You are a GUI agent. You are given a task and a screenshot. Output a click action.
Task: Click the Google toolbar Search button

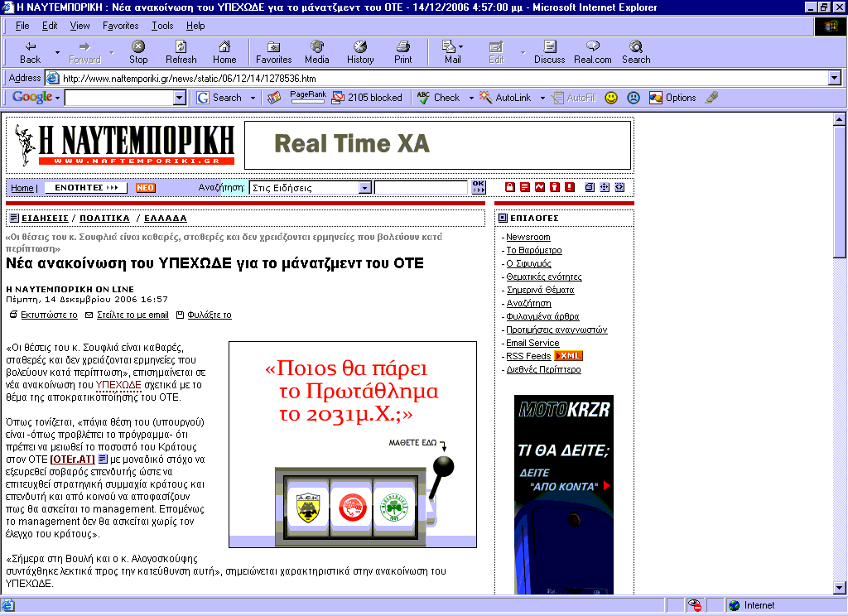pyautogui.click(x=219, y=98)
